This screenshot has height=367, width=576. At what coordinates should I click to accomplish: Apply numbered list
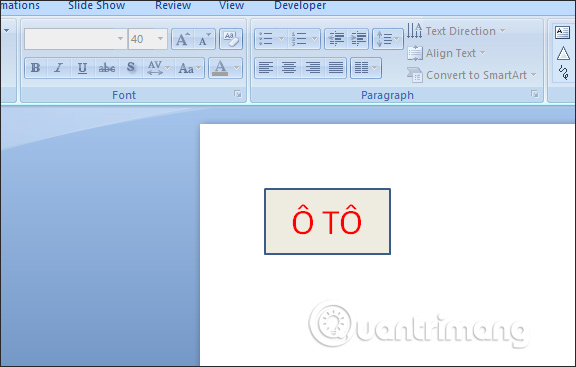(299, 39)
